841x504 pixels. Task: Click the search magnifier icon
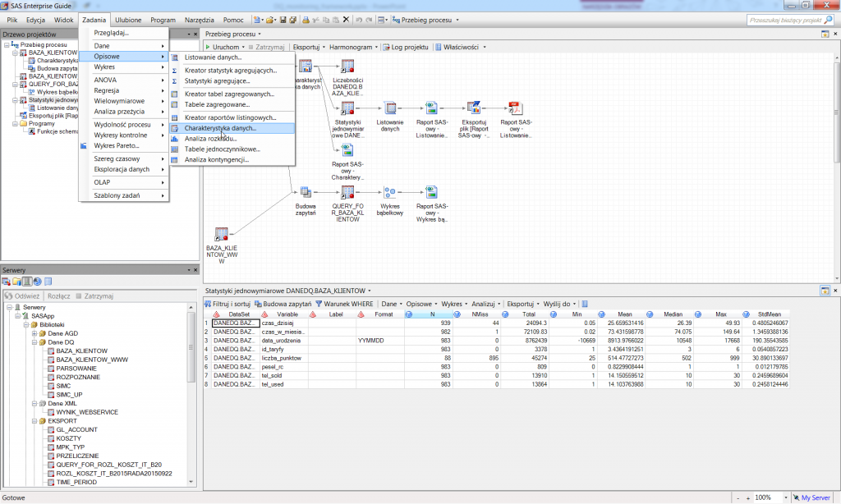click(829, 20)
